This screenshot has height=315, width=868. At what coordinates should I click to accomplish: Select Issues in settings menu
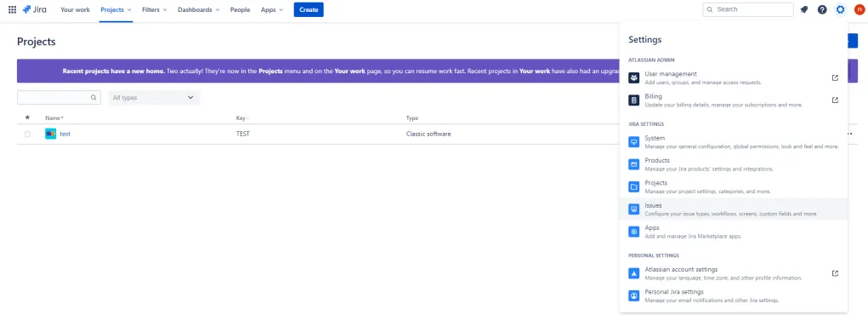pyautogui.click(x=734, y=209)
